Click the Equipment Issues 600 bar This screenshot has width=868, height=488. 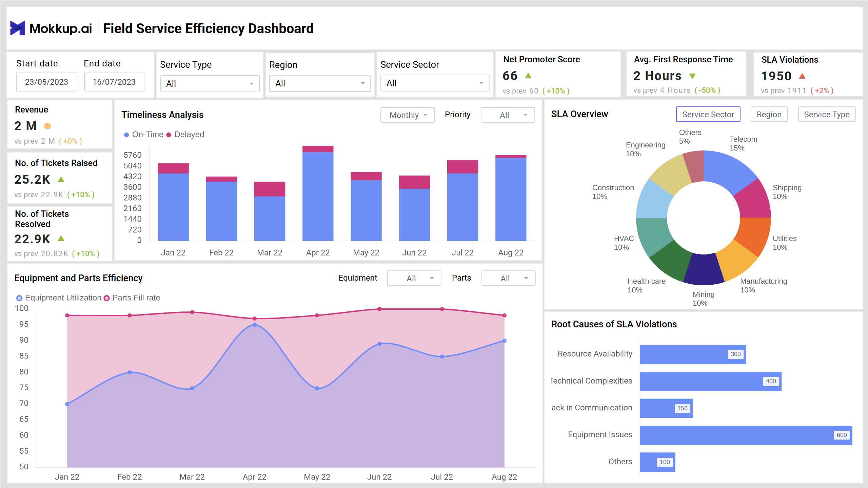[x=746, y=435]
